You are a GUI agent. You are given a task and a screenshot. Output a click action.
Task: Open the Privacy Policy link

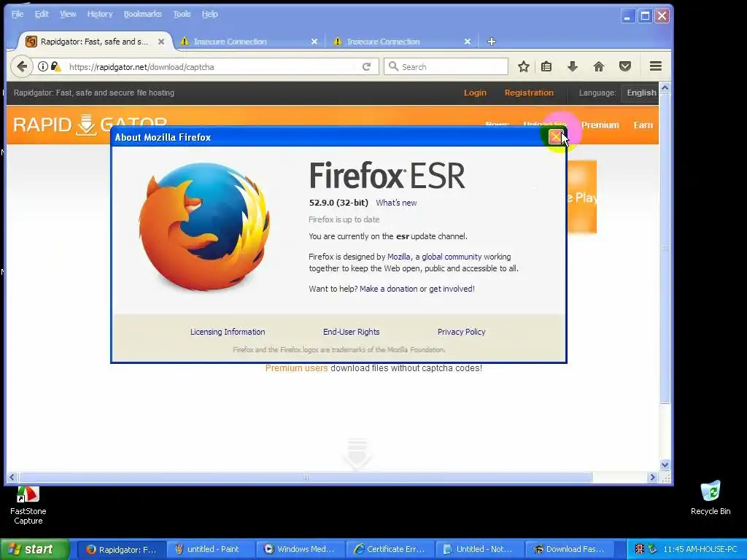(462, 332)
